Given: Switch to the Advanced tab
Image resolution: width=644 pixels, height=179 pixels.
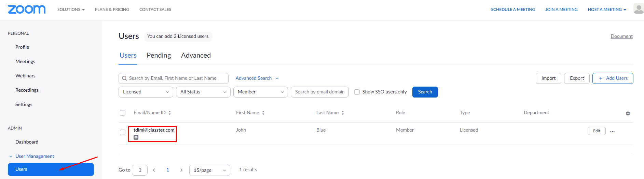Looking at the screenshot, I should [x=196, y=55].
